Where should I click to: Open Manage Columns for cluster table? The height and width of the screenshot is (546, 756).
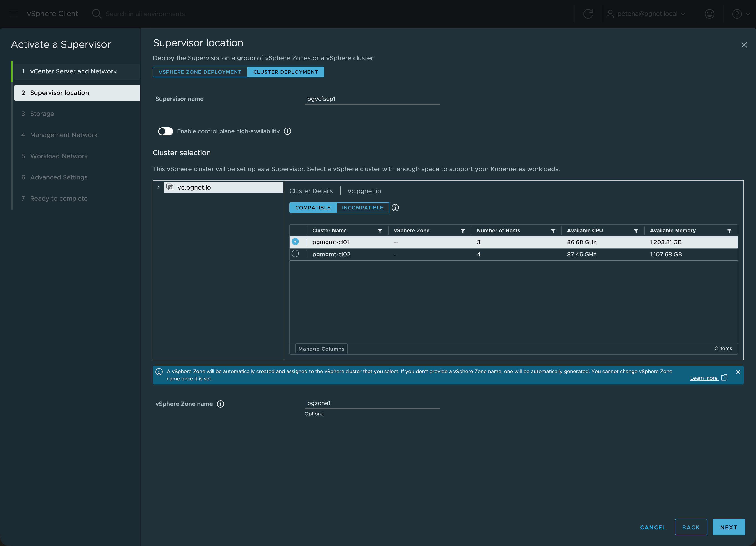tap(321, 349)
